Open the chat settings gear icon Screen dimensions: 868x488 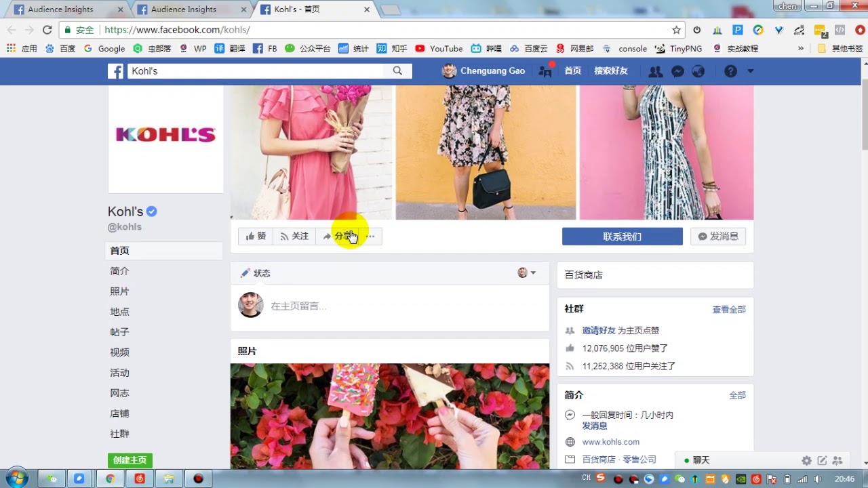click(x=806, y=460)
